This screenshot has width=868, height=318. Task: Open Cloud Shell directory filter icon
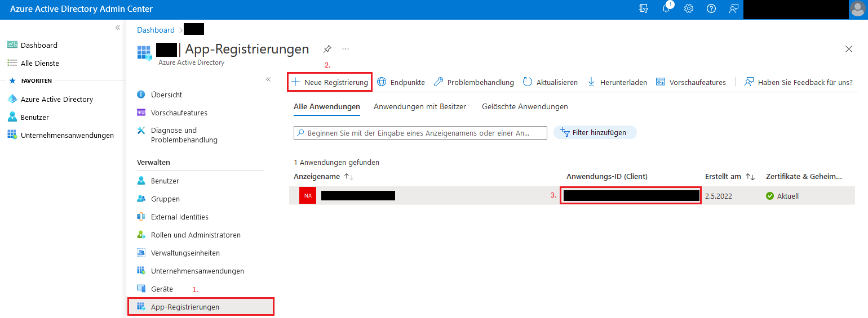click(x=644, y=9)
